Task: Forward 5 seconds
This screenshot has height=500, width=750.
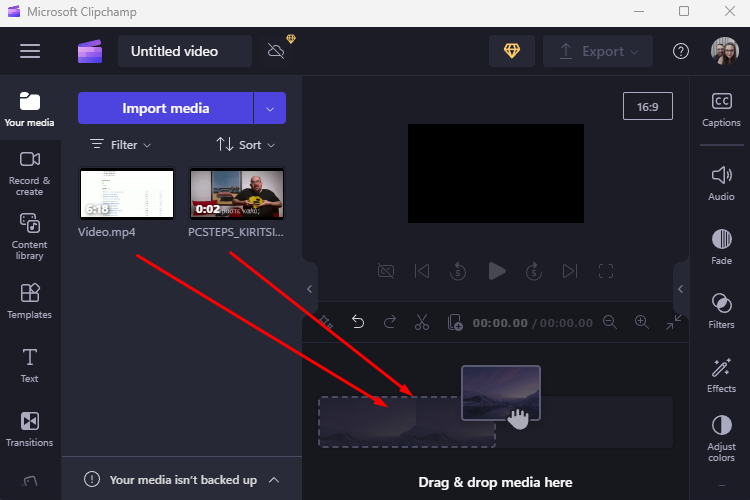Action: pos(533,271)
